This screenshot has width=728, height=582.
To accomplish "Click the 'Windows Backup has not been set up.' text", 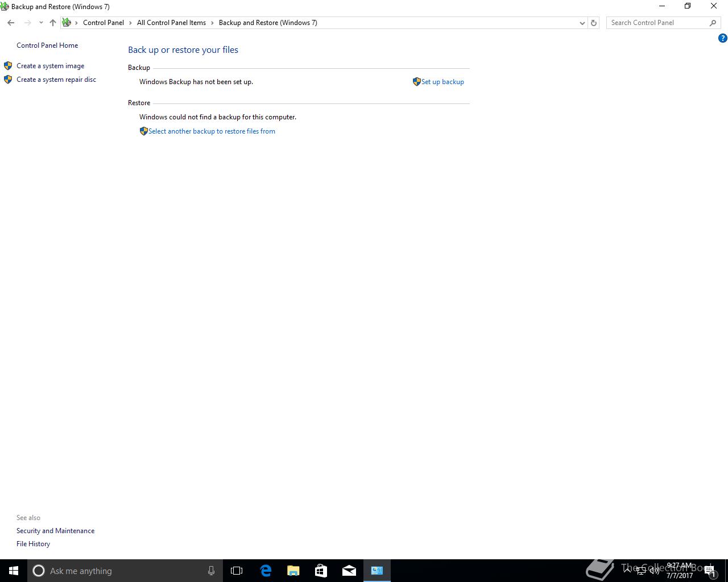I will coord(196,82).
